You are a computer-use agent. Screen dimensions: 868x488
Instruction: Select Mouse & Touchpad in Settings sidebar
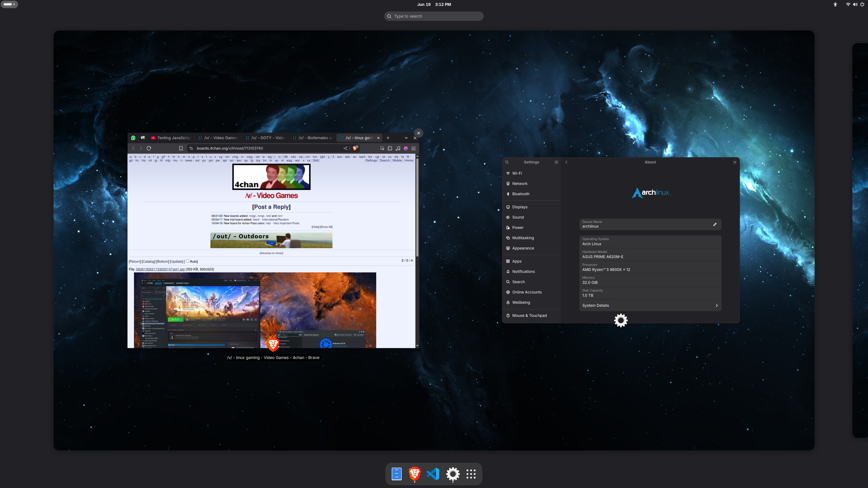[532, 316]
